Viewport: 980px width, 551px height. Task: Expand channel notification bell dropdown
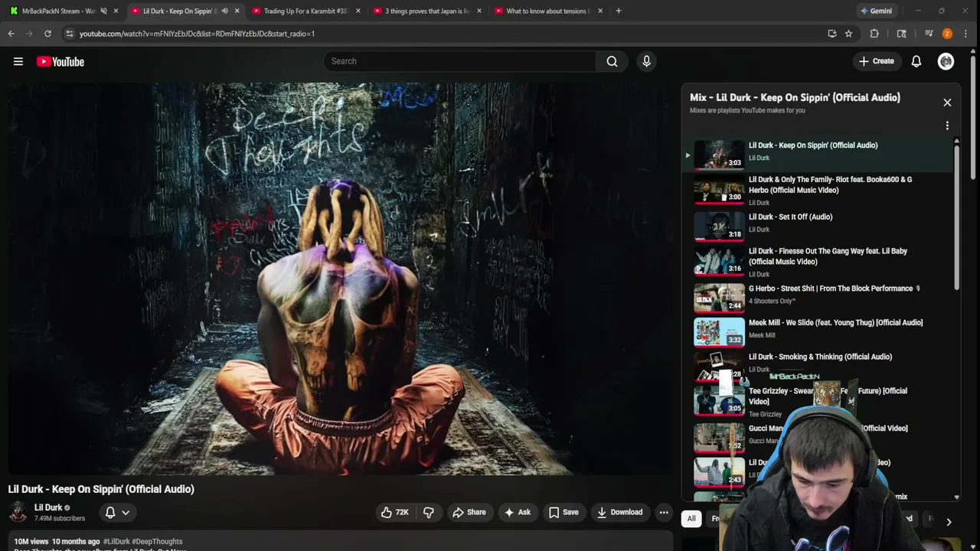[117, 512]
